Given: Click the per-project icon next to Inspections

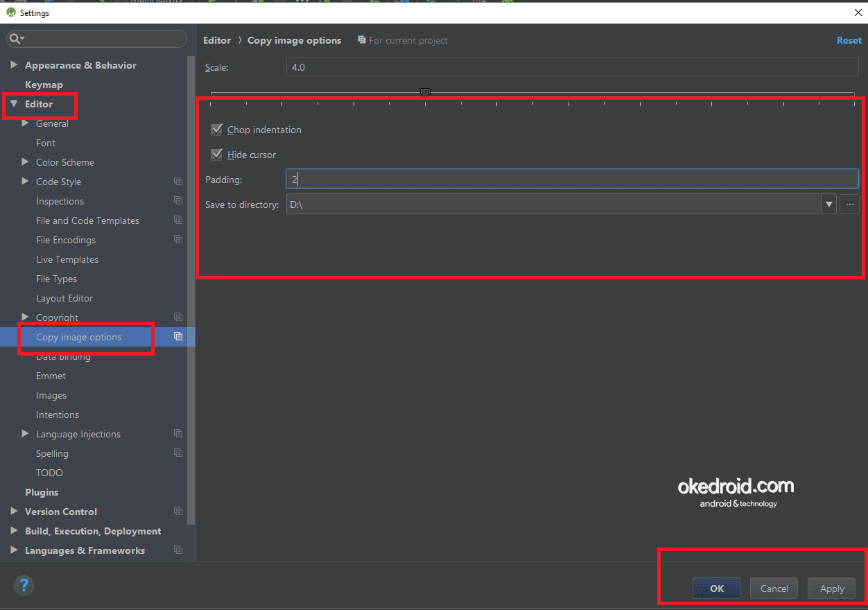Looking at the screenshot, I should click(x=178, y=200).
